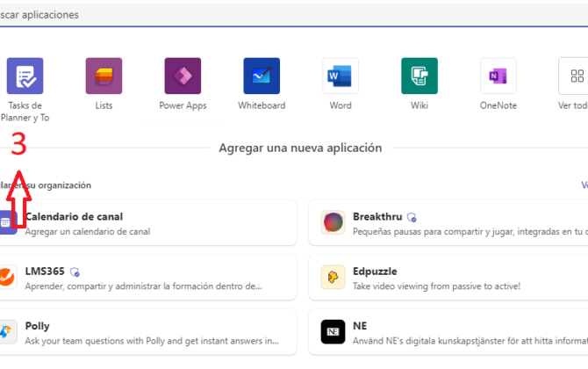588x369 pixels.
Task: Click the Edpuzzle puzzle-piece logo
Action: pyautogui.click(x=333, y=277)
